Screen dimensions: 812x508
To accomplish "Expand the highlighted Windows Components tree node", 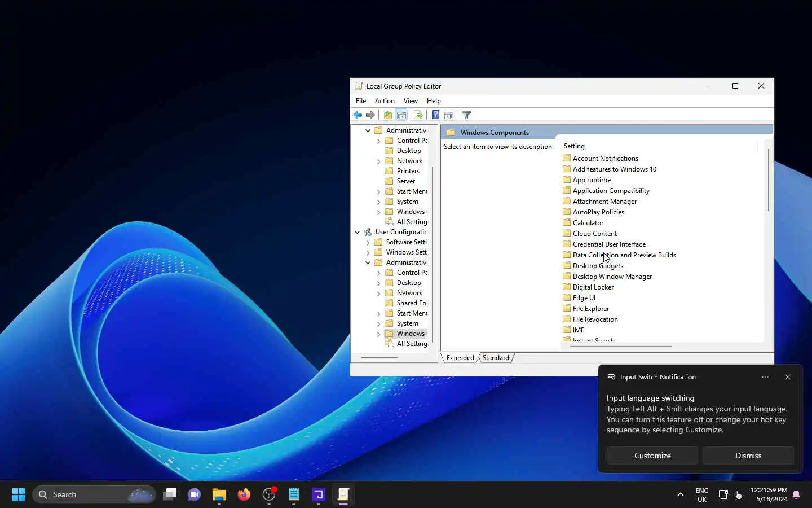I will point(379,334).
